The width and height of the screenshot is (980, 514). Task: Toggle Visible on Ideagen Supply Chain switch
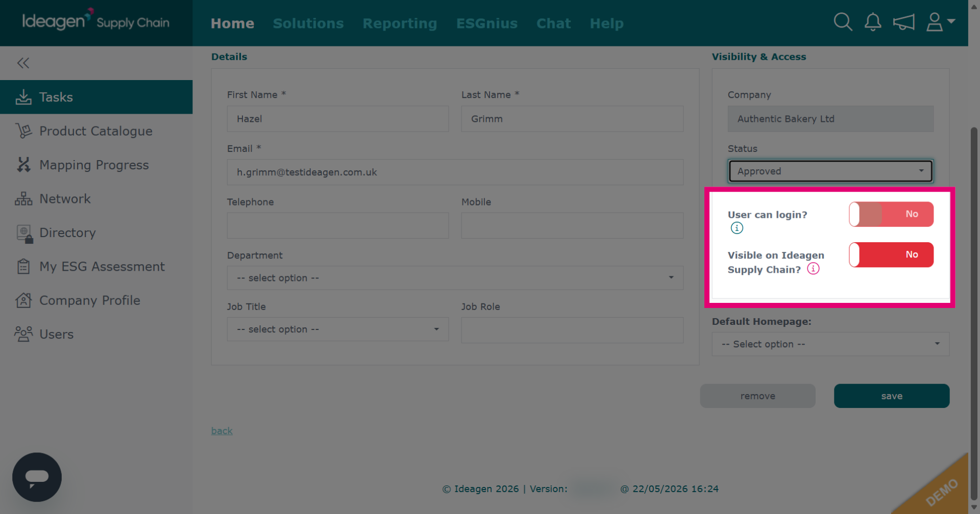pyautogui.click(x=891, y=254)
